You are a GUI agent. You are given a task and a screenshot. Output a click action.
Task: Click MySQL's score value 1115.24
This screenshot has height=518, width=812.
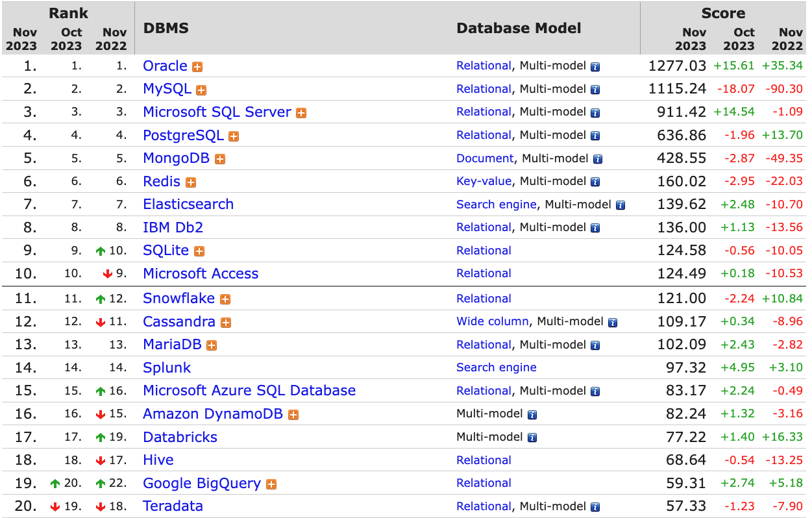(x=677, y=89)
